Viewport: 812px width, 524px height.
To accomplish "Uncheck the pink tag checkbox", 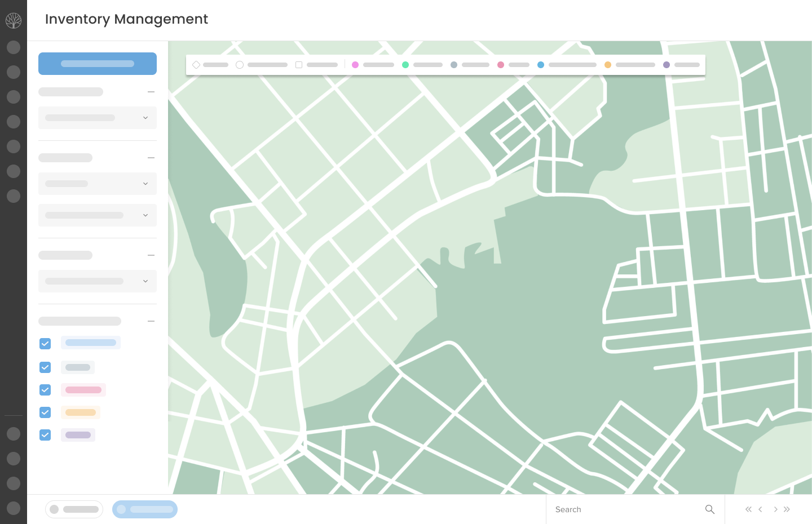I will pos(45,390).
